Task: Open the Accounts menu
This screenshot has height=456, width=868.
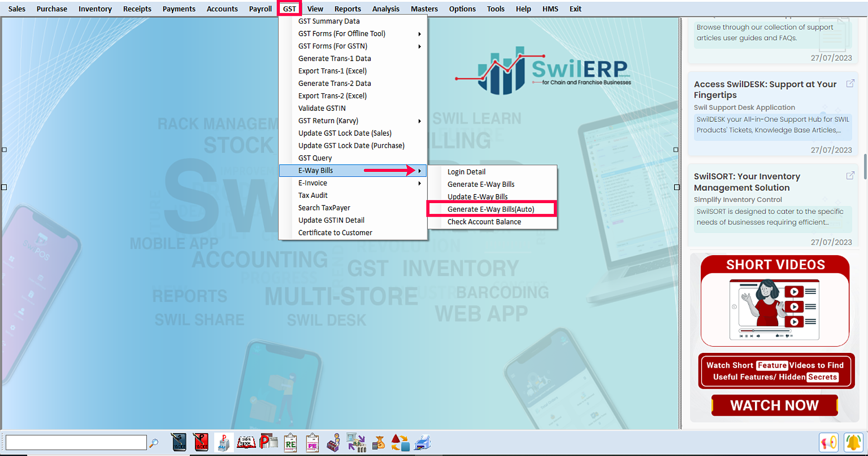Action: (x=222, y=9)
